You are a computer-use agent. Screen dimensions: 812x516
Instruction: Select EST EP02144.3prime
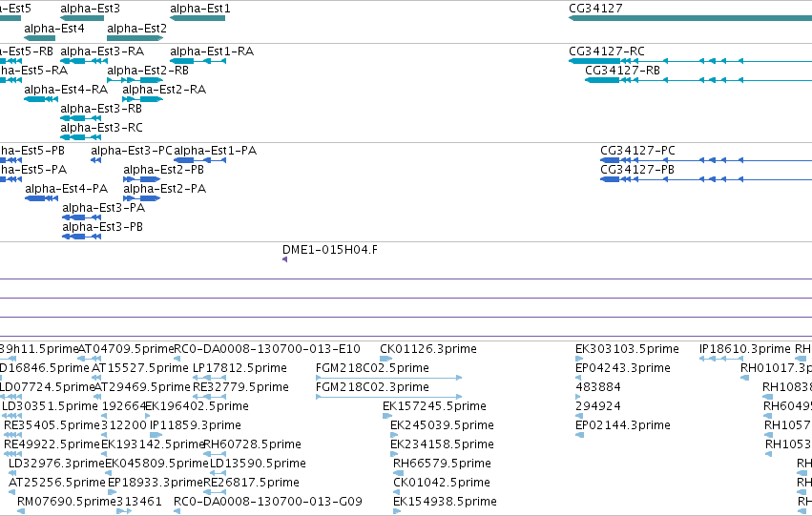point(623,425)
